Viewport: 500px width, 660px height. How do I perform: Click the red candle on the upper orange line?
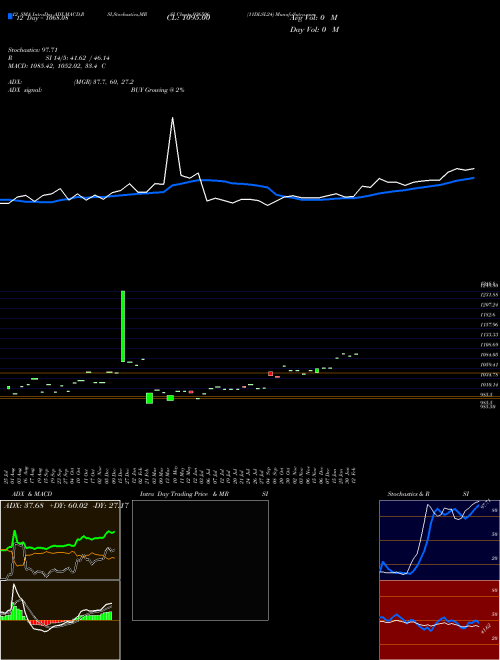(271, 373)
